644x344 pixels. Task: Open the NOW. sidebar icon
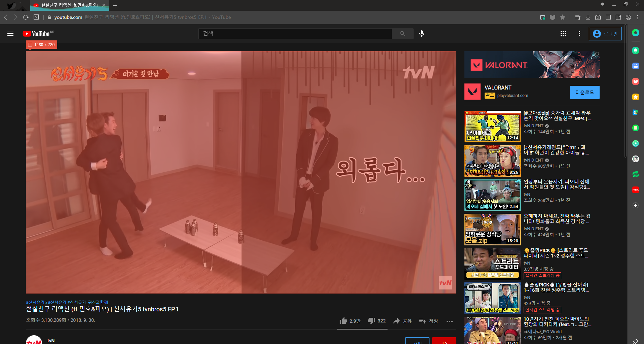635,190
